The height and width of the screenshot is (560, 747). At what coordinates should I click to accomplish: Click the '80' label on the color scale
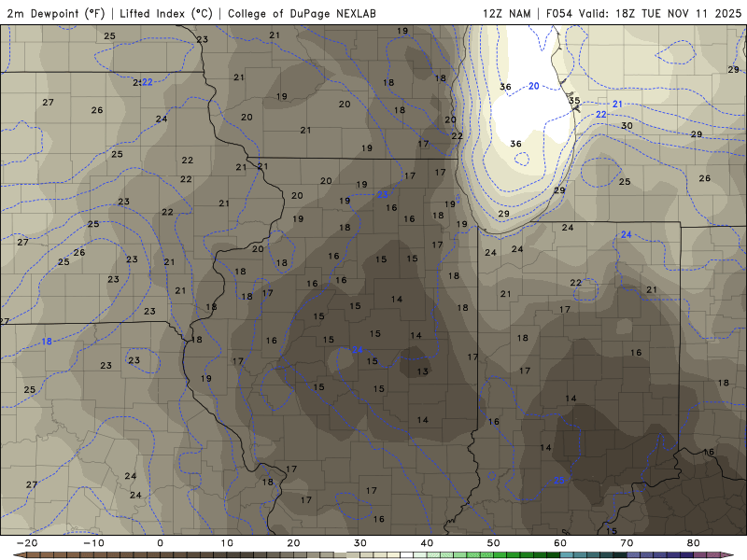pos(694,543)
